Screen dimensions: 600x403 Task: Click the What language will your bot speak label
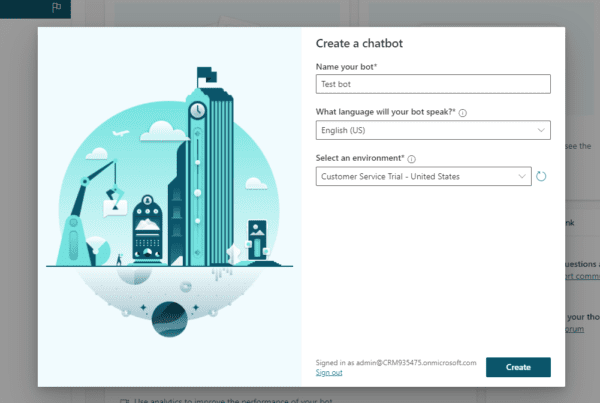(385, 113)
